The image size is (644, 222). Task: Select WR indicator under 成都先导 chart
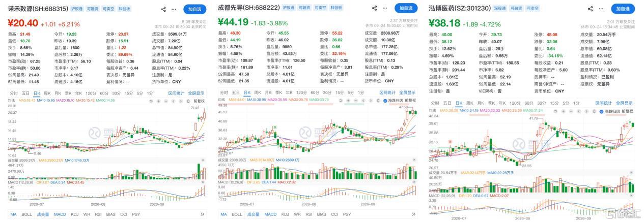(297, 214)
